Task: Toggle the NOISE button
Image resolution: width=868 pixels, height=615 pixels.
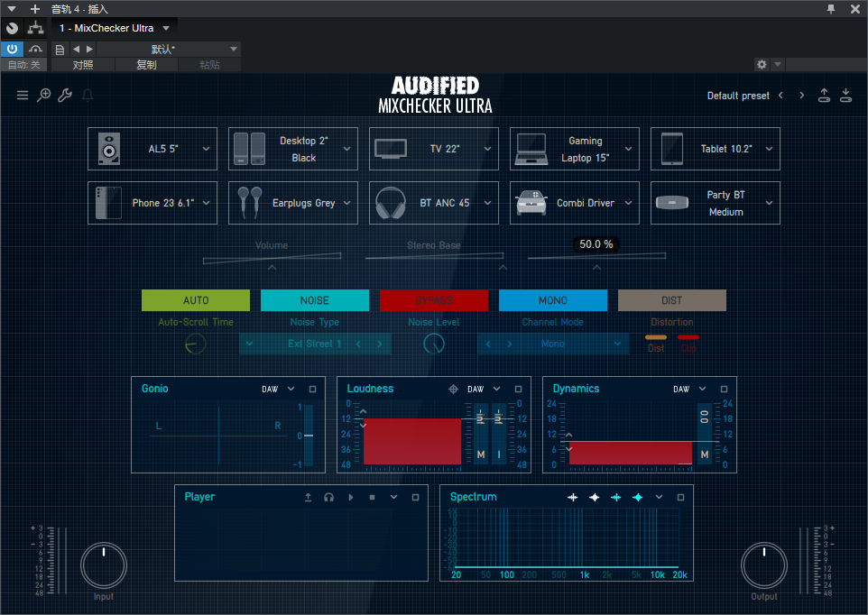Action: (x=314, y=300)
